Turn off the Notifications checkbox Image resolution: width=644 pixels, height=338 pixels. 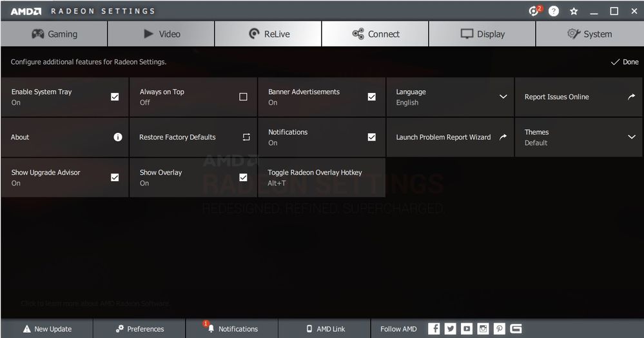pos(372,137)
